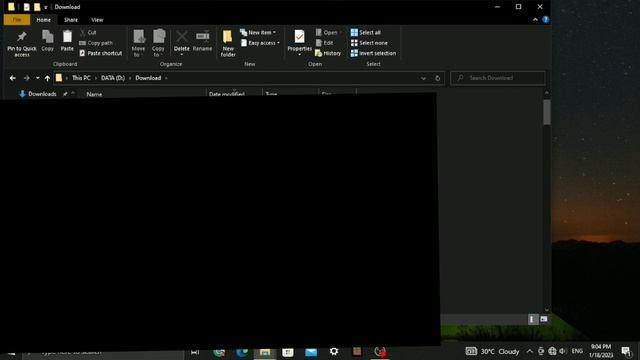The image size is (640, 360).
Task: Expand the Easy access dropdown
Action: click(260, 43)
